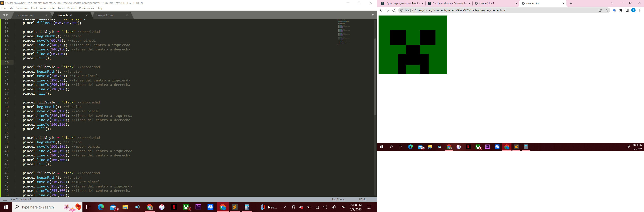Open the File menu in Sublime Text
This screenshot has width=644, height=212.
coord(4,8)
